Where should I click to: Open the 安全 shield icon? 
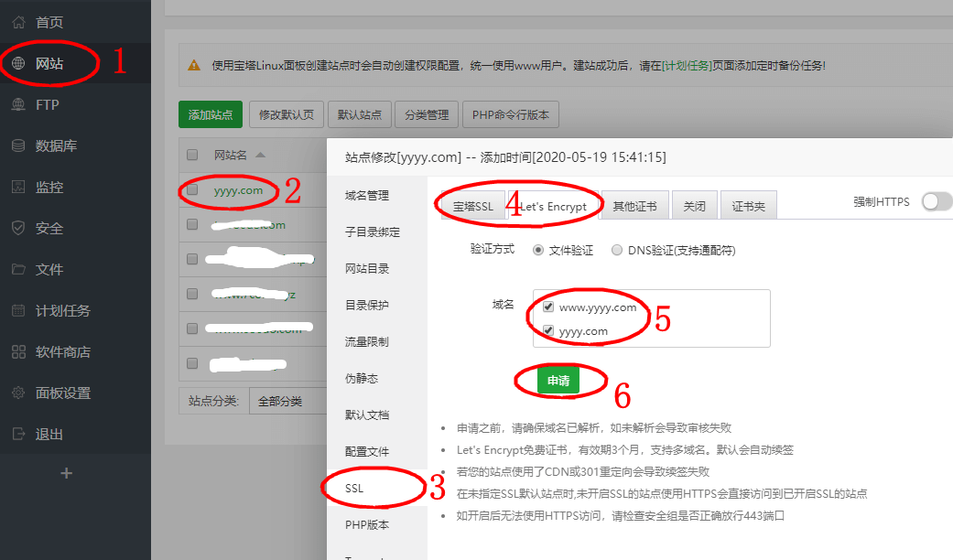click(19, 228)
